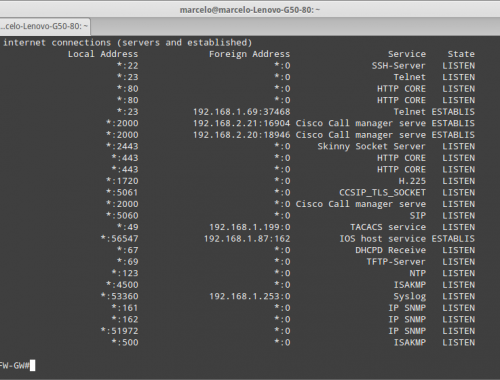Viewport: 500px width, 380px height.
Task: Click local address *:5060
Action: coord(122,216)
